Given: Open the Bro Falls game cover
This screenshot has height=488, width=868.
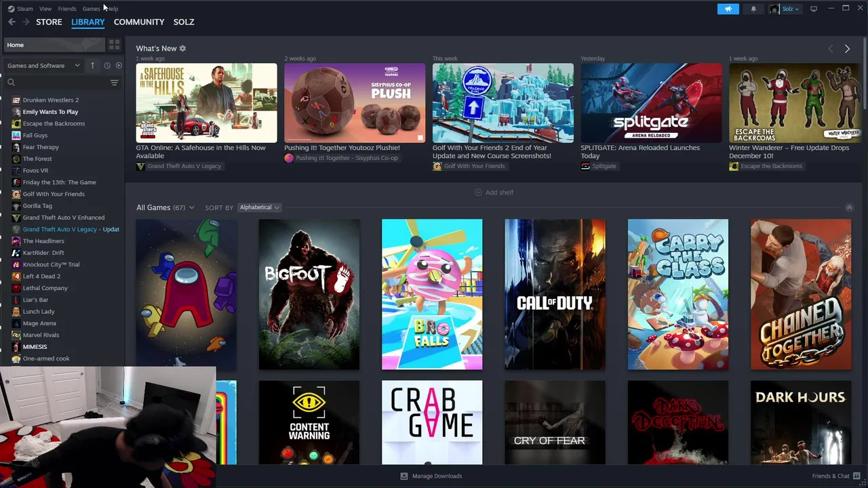Looking at the screenshot, I should (432, 294).
